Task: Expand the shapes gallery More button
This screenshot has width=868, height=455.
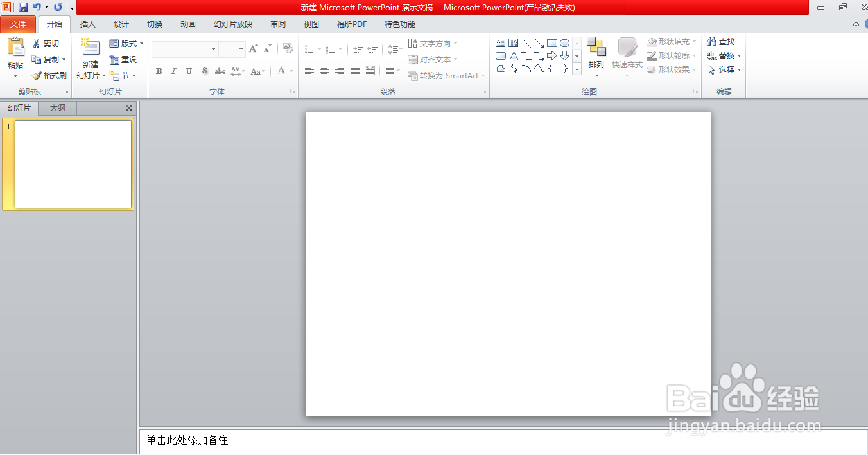Action: pos(577,69)
